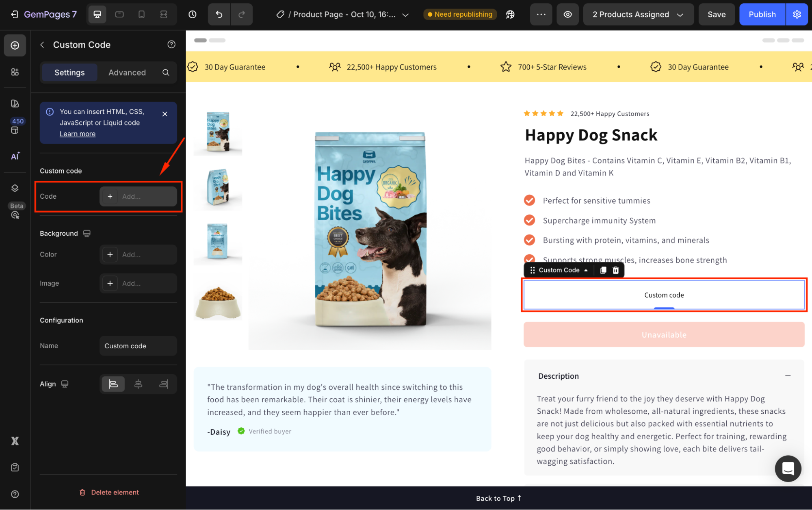812x510 pixels.
Task: Expand the 2 Products Assigned dropdown
Action: tap(638, 15)
